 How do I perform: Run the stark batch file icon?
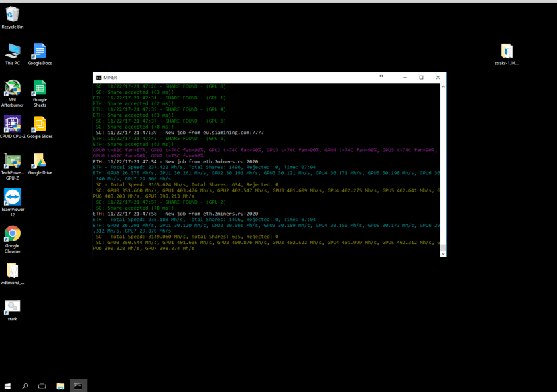12,306
